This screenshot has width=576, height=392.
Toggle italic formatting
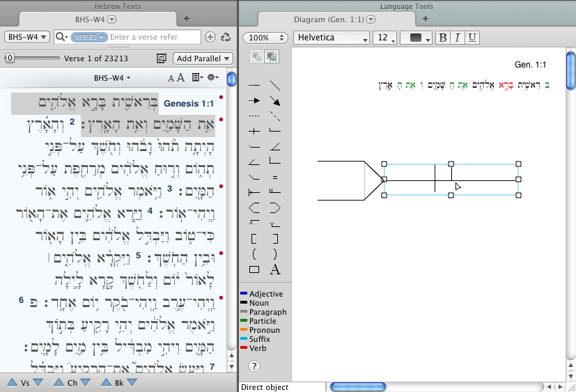point(458,38)
